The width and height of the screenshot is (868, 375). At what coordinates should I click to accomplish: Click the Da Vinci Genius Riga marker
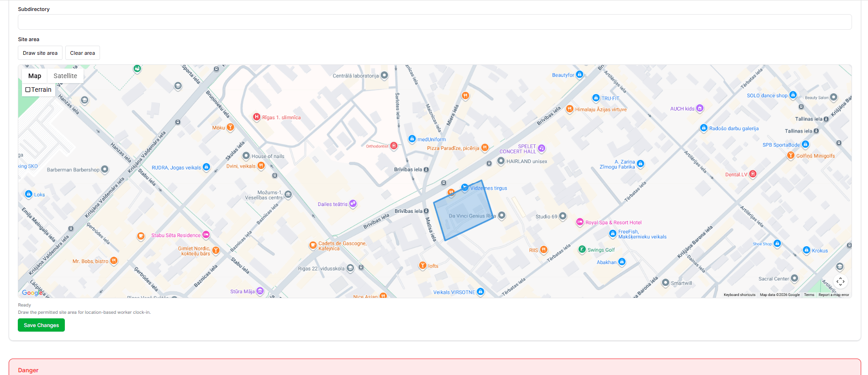pyautogui.click(x=502, y=215)
